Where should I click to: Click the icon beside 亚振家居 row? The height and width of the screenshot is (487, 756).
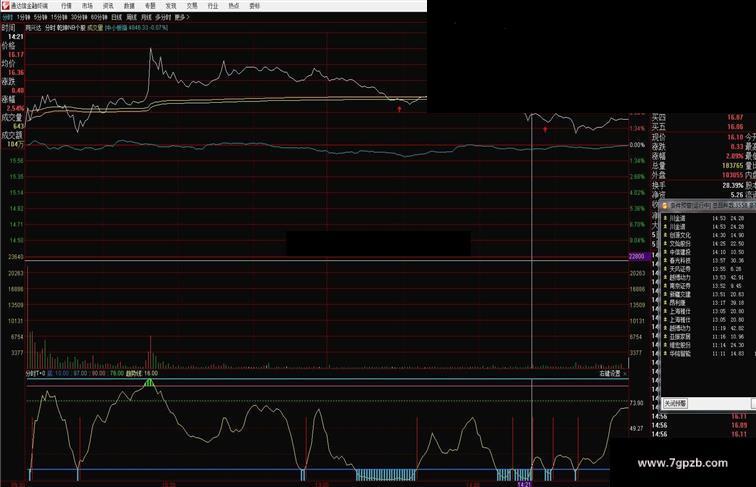point(665,337)
